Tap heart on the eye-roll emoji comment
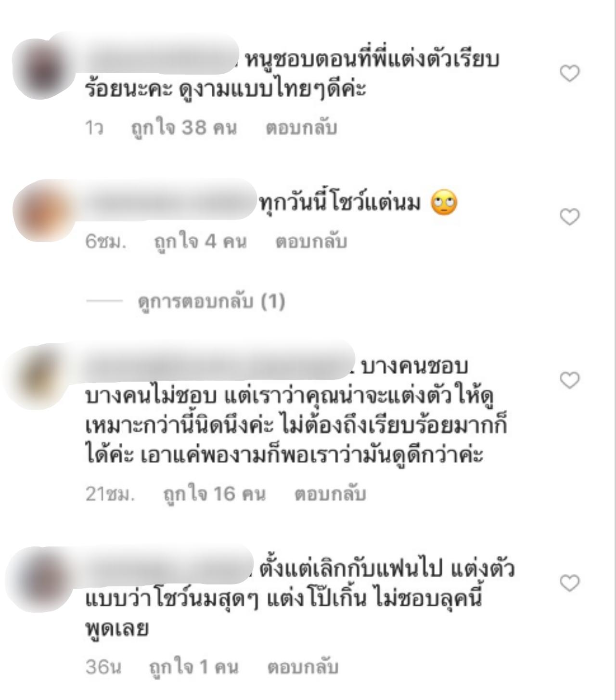Screen dimensions: 616x700 570,217
